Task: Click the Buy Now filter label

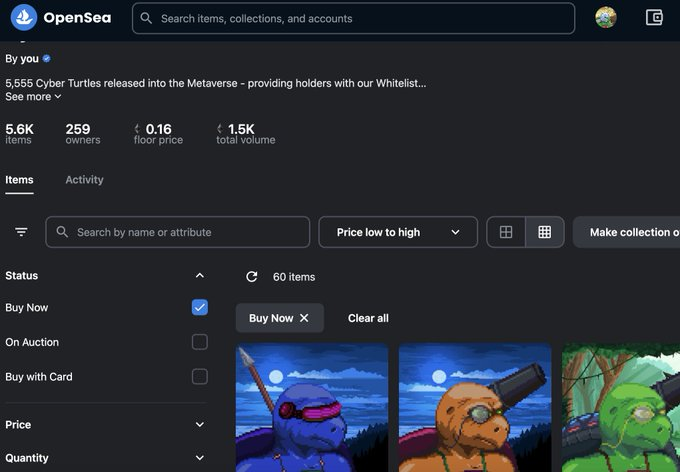Action: pos(27,308)
